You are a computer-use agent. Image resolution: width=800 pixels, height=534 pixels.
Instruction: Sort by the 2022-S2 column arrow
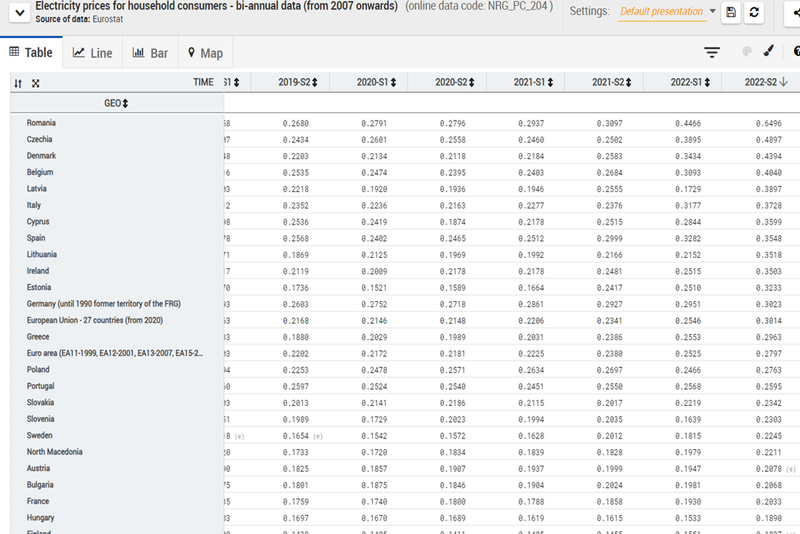pos(785,83)
